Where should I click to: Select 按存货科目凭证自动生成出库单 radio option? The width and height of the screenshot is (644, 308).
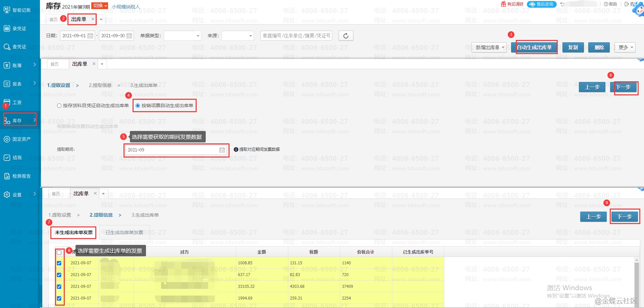click(59, 105)
